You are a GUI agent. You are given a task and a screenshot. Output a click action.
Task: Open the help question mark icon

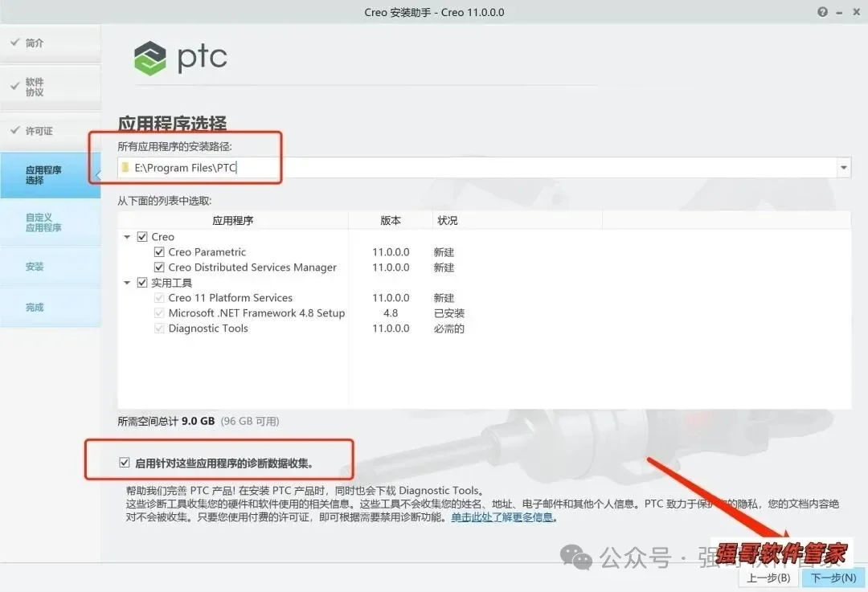823,12
